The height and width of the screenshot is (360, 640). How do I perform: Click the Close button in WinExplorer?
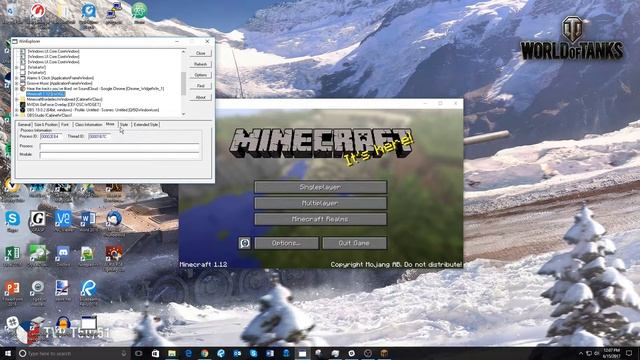pos(200,53)
